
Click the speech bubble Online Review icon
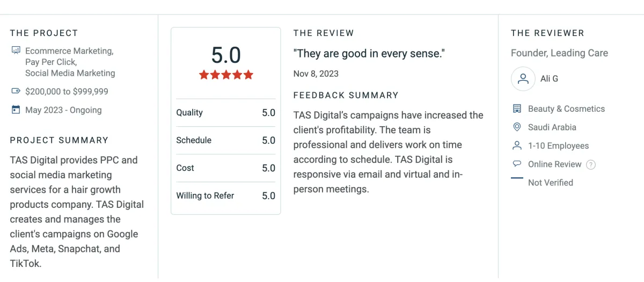click(517, 164)
